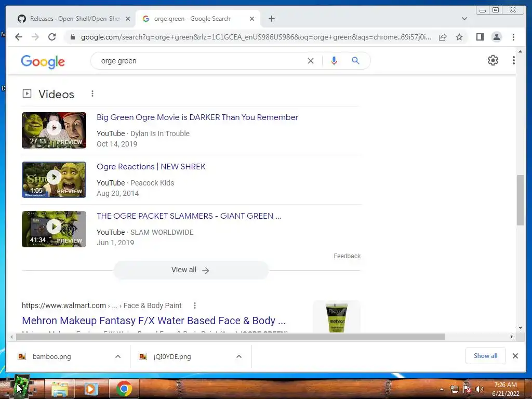The width and height of the screenshot is (532, 399).
Task: Click the horizontal scroll-right arrow
Action: (512, 337)
